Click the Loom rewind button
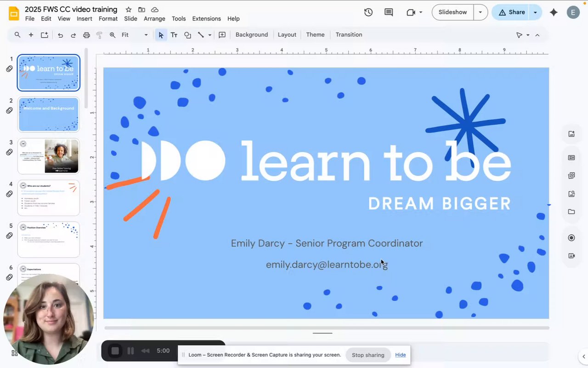The width and height of the screenshot is (588, 368). (x=146, y=351)
